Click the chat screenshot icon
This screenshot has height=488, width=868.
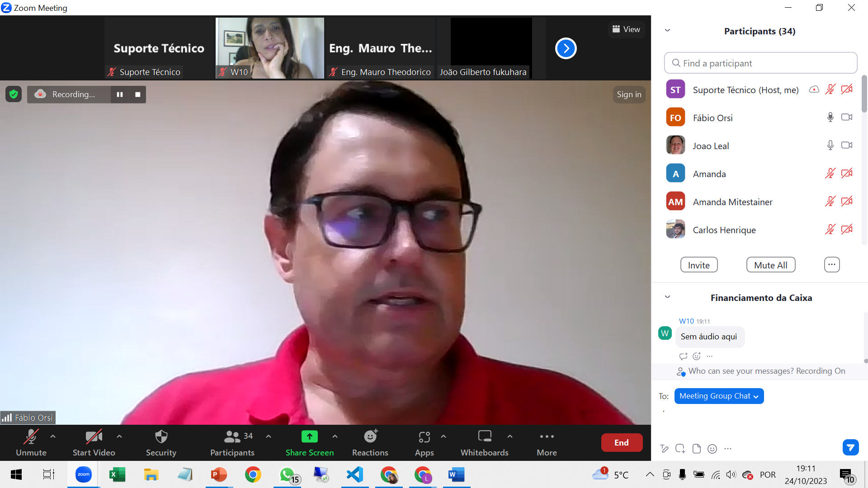click(x=680, y=449)
